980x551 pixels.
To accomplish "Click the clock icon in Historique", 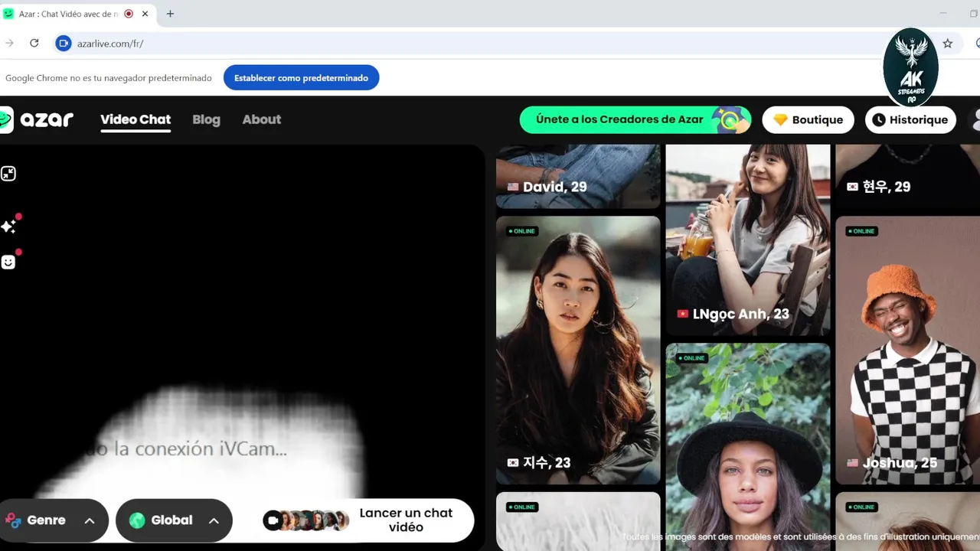I will click(x=879, y=120).
